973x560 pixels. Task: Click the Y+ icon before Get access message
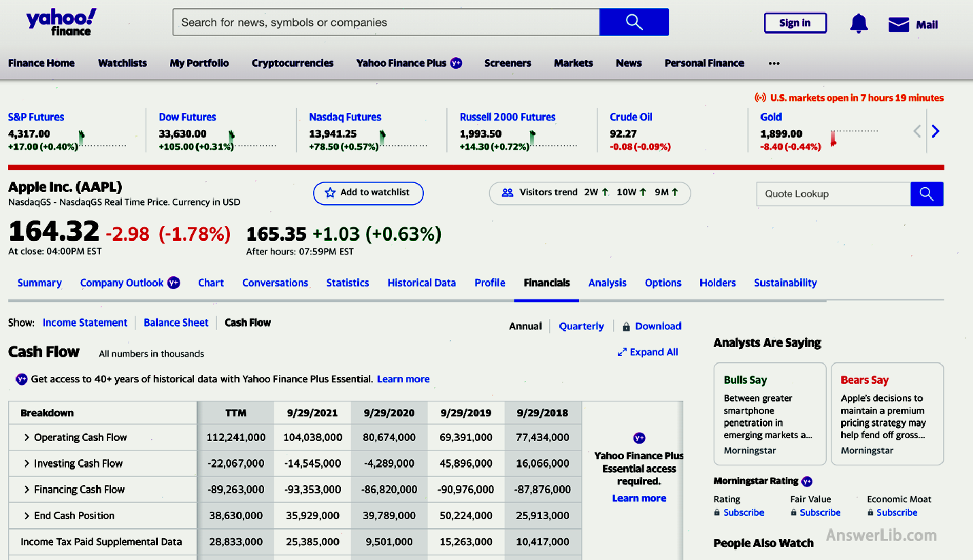[x=21, y=379]
